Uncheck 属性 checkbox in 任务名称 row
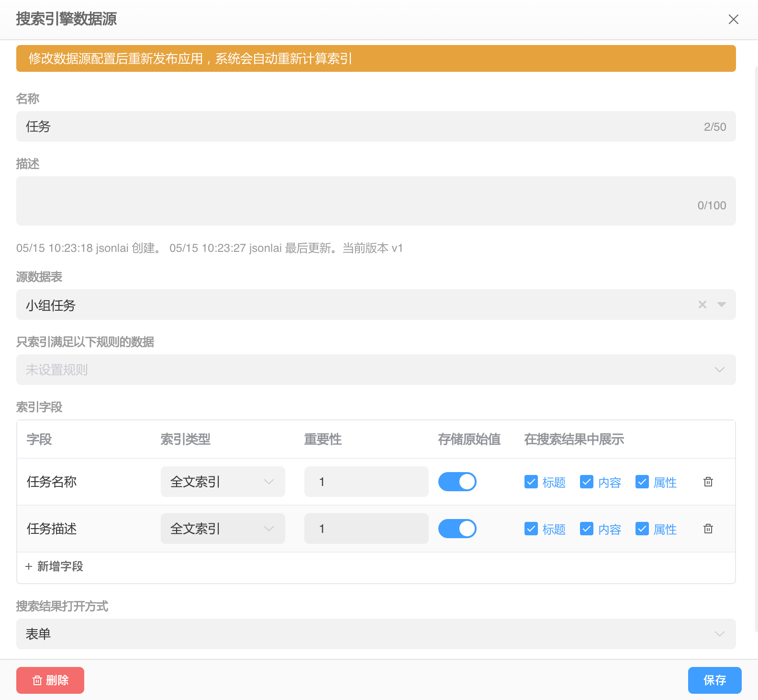 pos(642,482)
